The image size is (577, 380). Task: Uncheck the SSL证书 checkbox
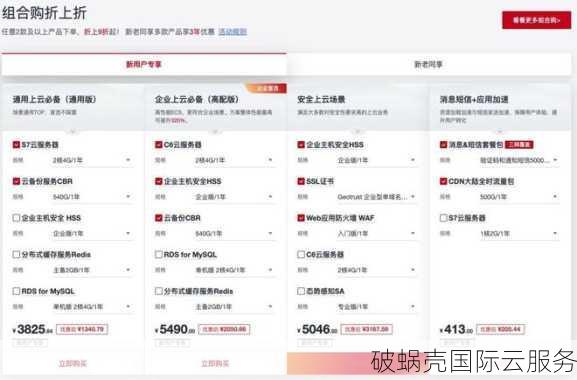pos(301,181)
